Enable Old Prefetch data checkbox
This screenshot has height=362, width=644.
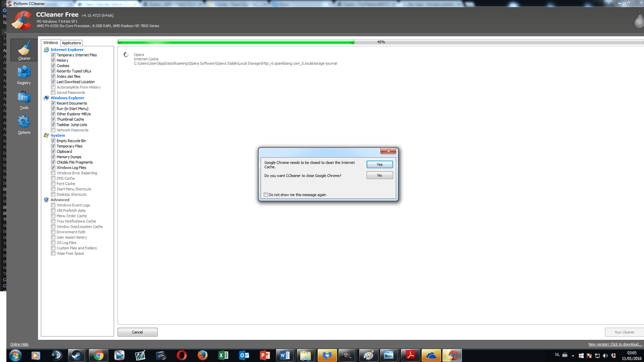53,211
